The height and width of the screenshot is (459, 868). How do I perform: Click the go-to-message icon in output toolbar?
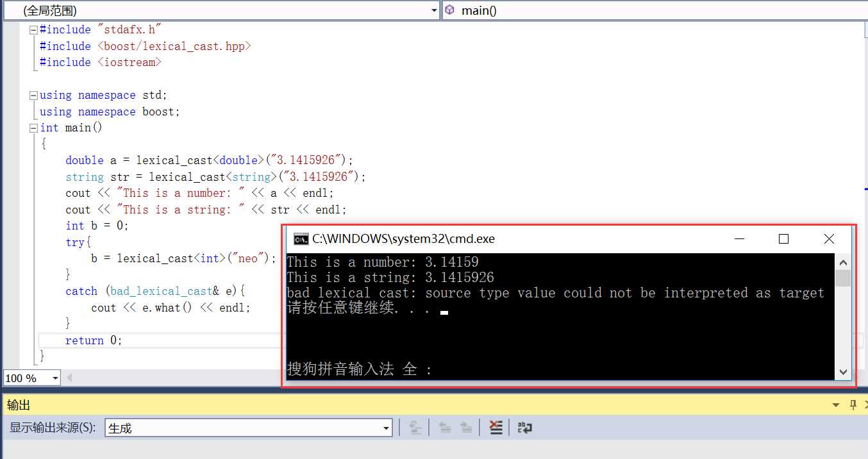[x=415, y=428]
